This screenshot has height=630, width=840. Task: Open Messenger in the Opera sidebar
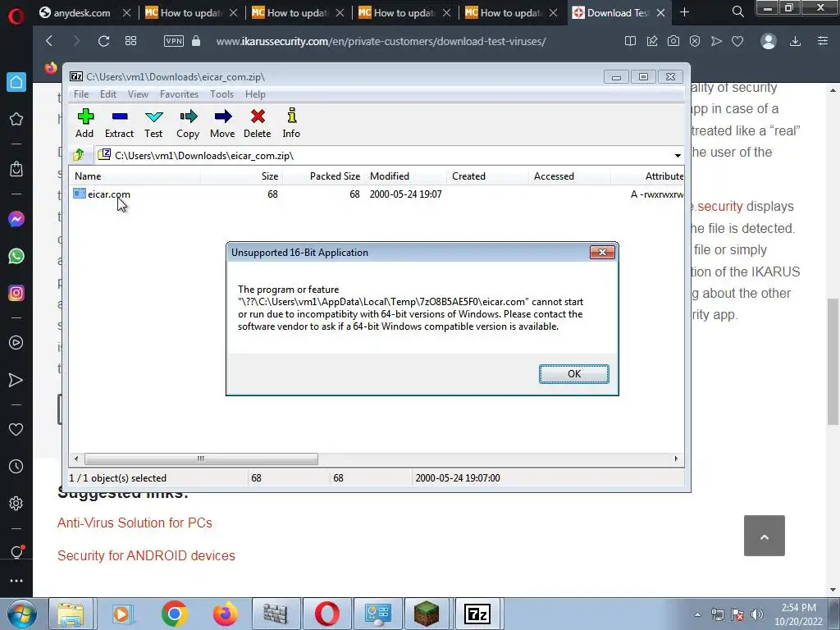coord(16,219)
